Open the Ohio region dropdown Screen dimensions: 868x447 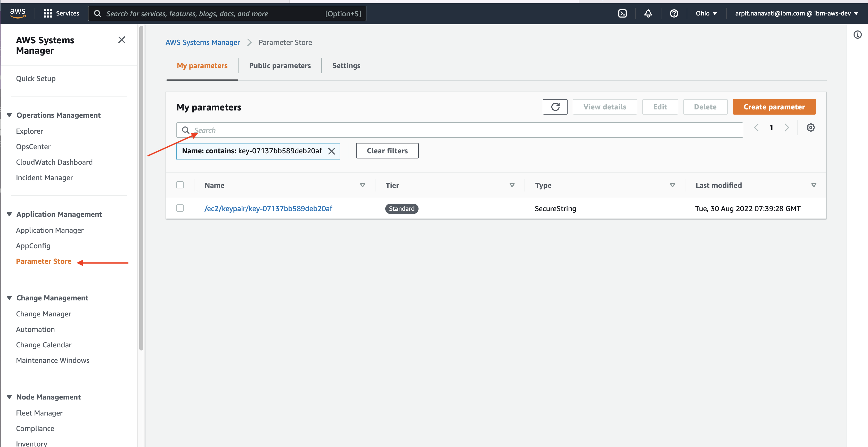[x=706, y=13]
